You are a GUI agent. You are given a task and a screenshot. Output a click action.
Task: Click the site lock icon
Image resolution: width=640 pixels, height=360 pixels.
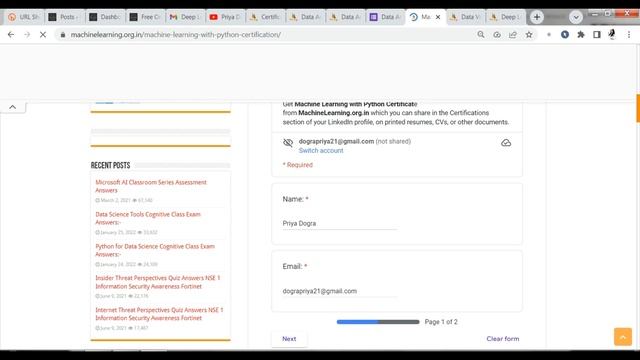(62, 35)
